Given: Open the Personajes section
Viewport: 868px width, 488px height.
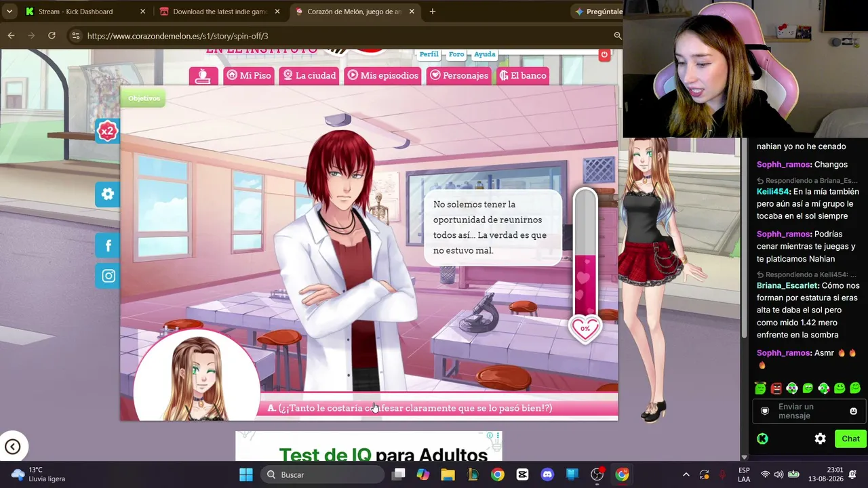Looking at the screenshot, I should [x=459, y=75].
